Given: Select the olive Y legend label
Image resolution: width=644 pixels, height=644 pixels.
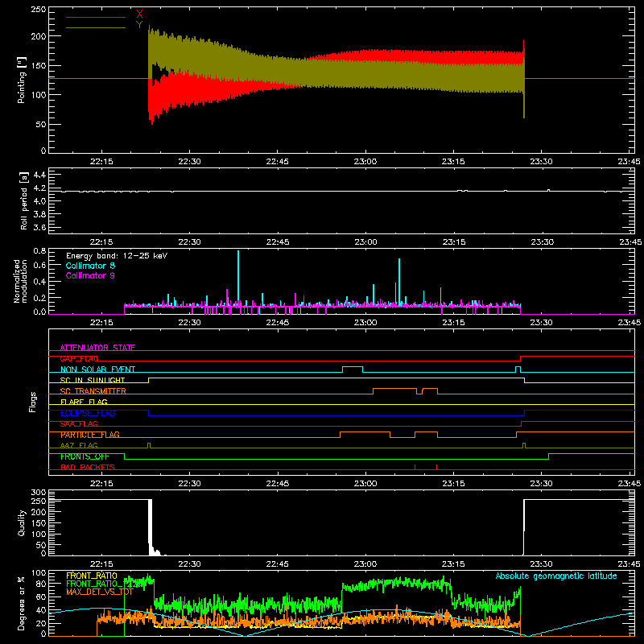Looking at the screenshot, I should tap(139, 25).
